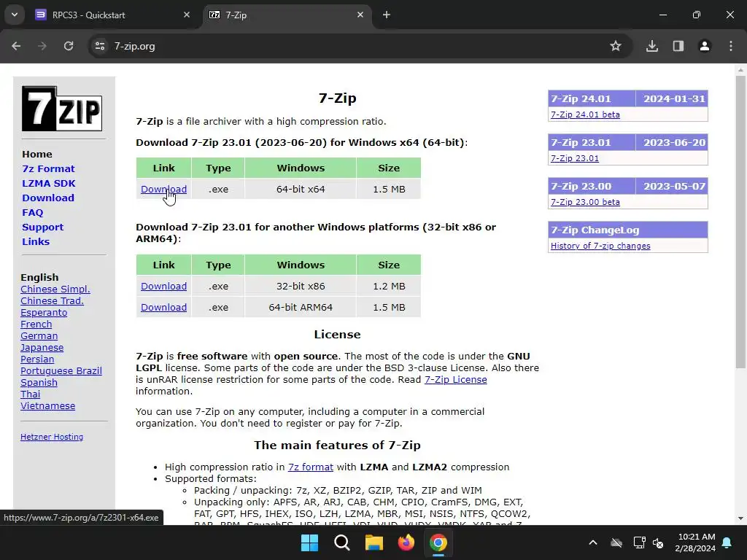This screenshot has width=747, height=560.
Task: Download the 32-bit x86 .exe
Action: 163,286
